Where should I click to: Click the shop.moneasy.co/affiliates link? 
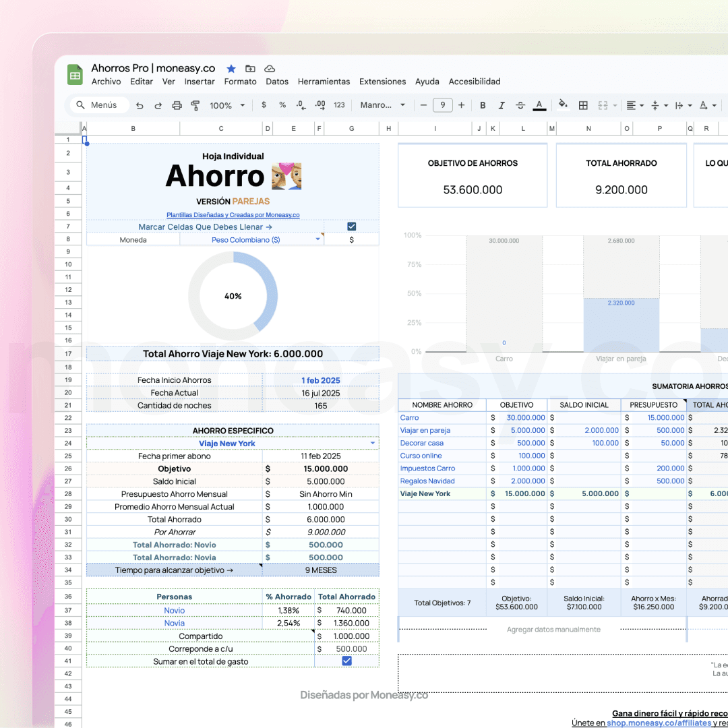point(659,723)
